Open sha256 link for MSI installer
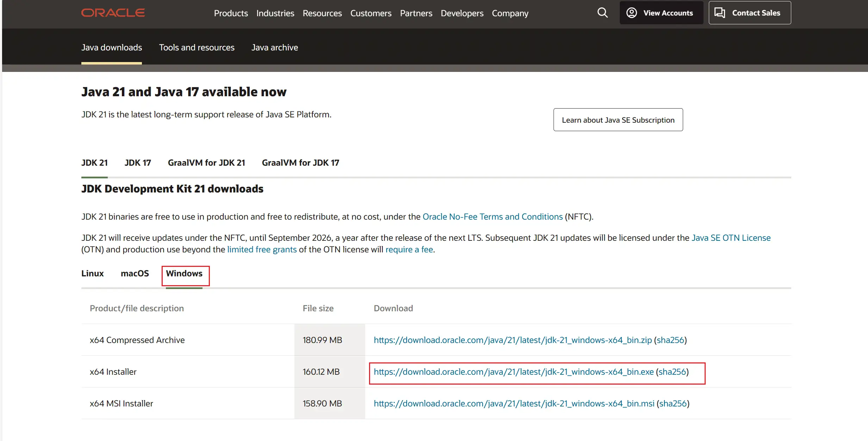868x441 pixels. tap(673, 404)
